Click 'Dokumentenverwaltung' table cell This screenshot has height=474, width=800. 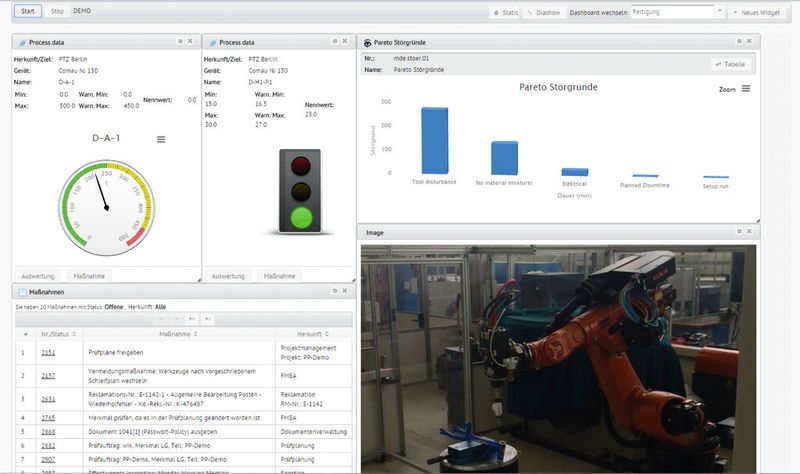314,432
